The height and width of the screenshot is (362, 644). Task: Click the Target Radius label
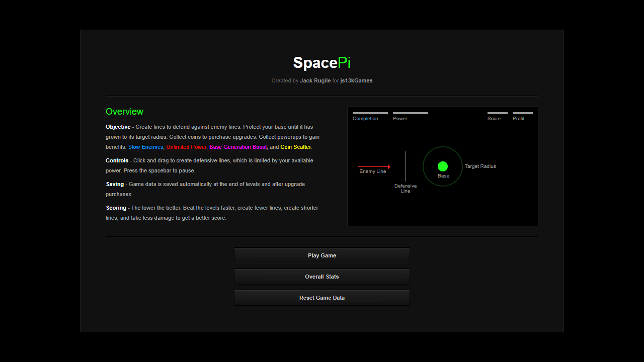[480, 166]
